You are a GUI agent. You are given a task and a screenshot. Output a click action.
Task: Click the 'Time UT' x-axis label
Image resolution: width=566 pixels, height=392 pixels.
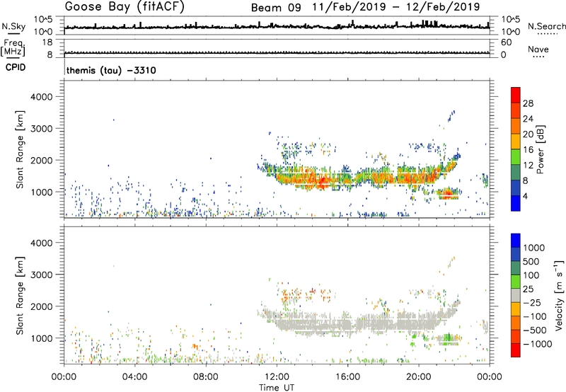tap(277, 388)
